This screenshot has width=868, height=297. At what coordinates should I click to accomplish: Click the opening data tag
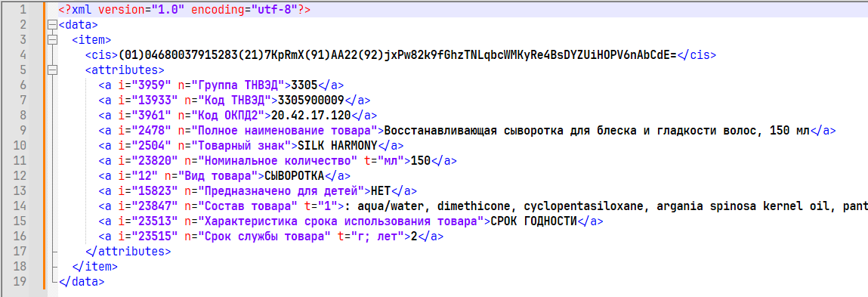[x=78, y=25]
